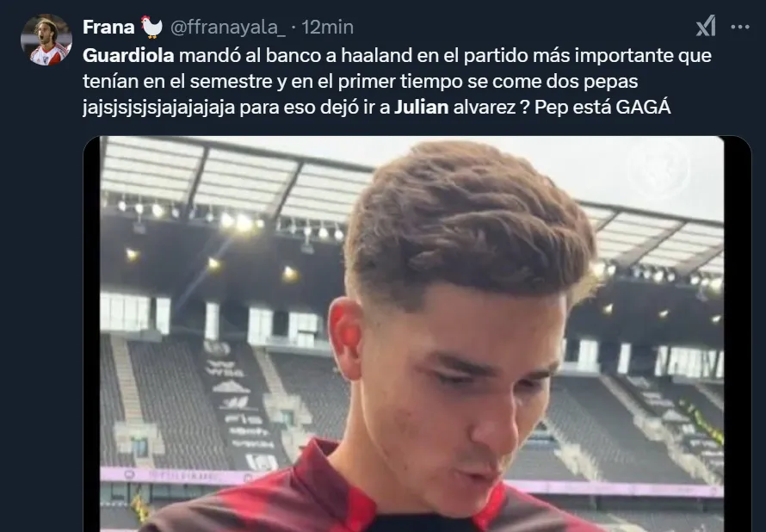Click the faint club crest watermark in the video

659,169
